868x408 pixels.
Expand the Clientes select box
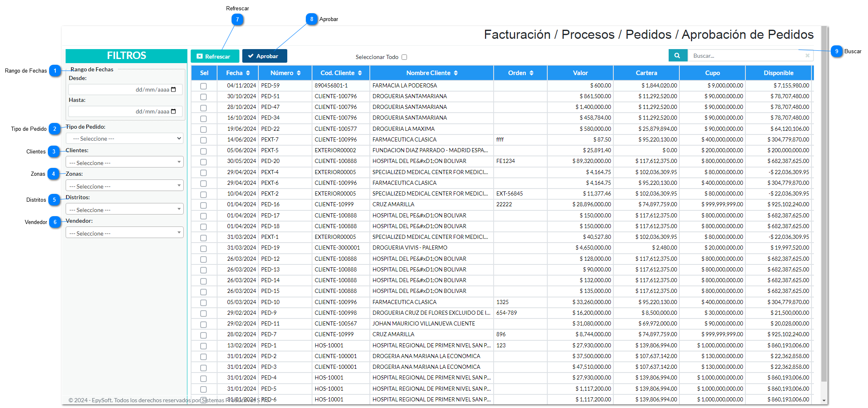coord(125,162)
